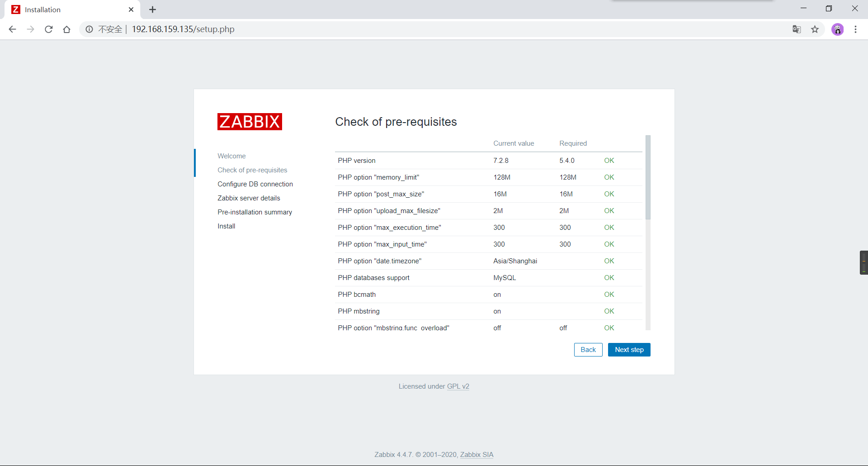Click PHP option "max_execution_time" row label
868x466 pixels.
389,228
